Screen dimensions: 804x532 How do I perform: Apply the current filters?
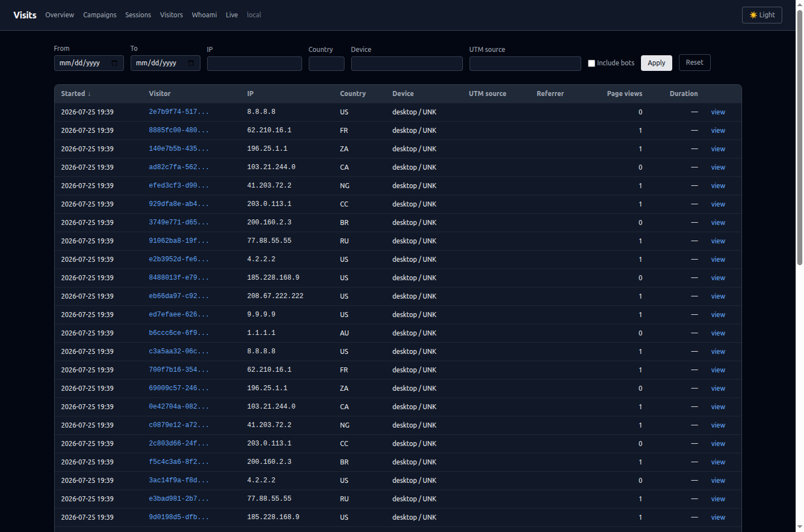[657, 63]
